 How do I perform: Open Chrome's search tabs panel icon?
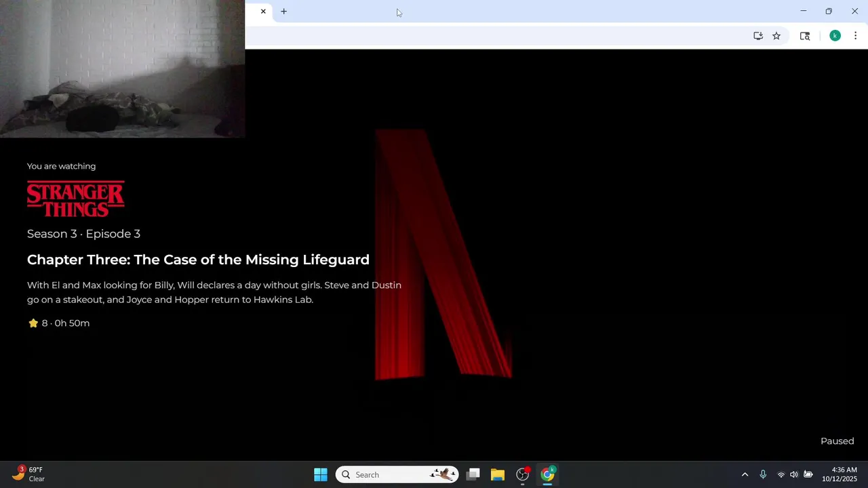[x=805, y=36]
